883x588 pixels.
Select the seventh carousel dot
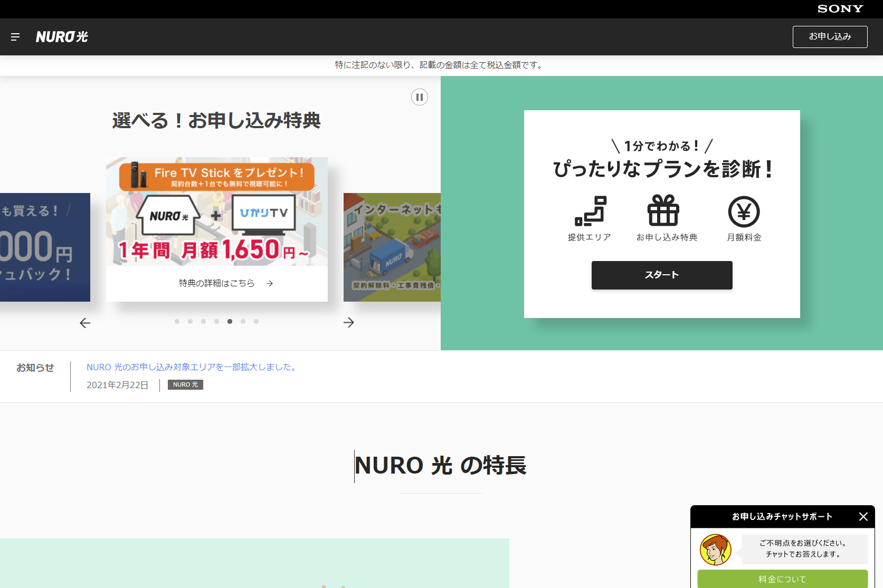point(256,321)
